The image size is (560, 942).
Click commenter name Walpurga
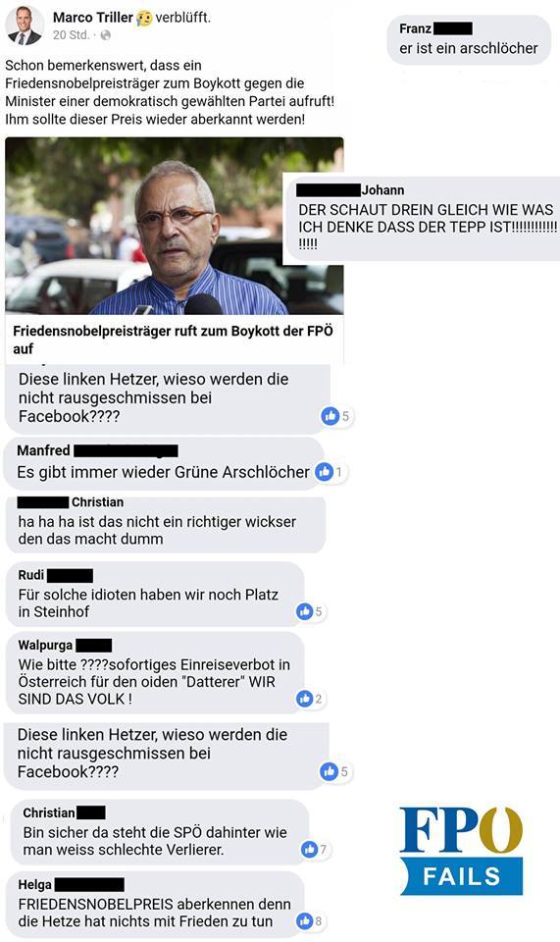[45, 646]
